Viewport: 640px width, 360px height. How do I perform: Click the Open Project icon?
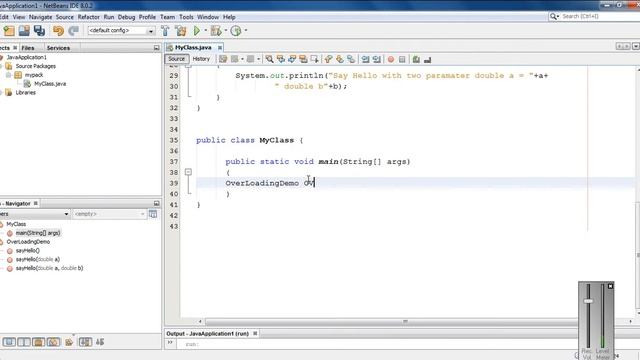[24, 31]
